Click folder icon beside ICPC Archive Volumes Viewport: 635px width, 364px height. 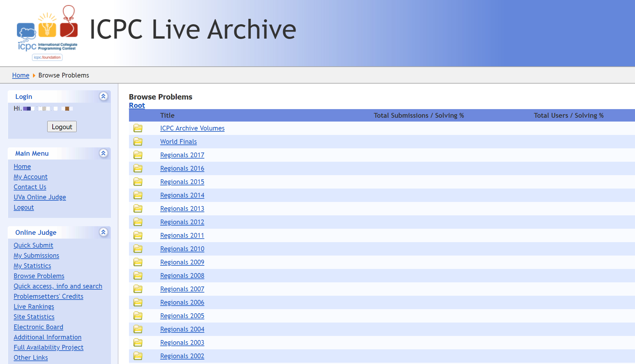tap(138, 128)
